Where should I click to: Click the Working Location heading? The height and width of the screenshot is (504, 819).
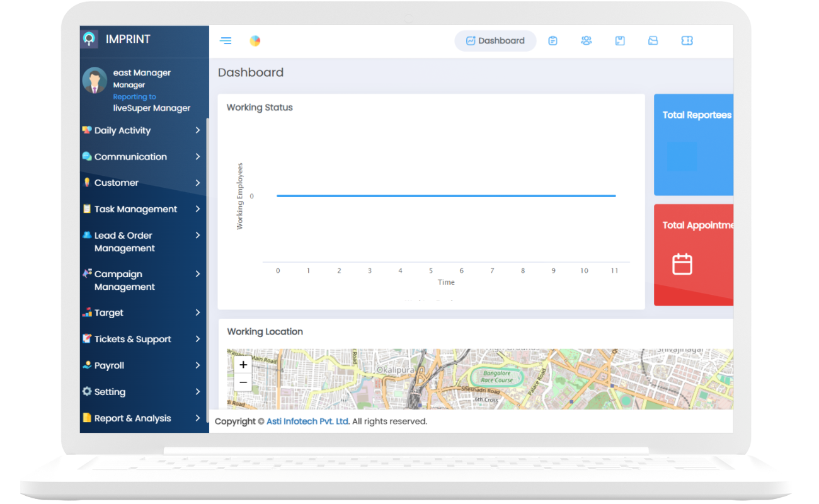[x=265, y=331]
